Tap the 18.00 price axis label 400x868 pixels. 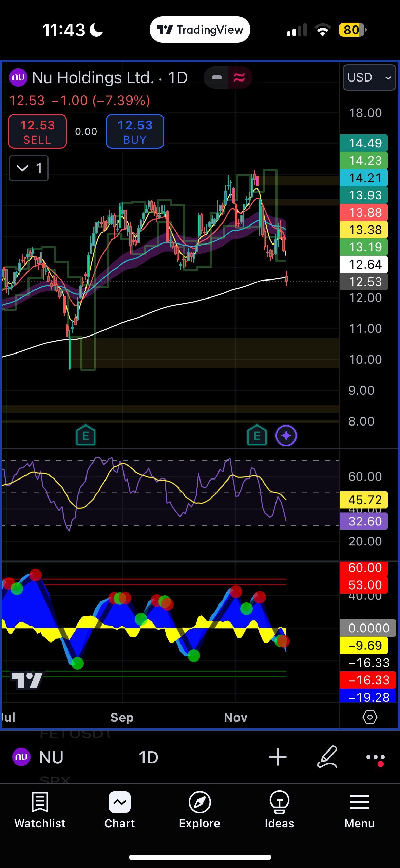pyautogui.click(x=365, y=113)
